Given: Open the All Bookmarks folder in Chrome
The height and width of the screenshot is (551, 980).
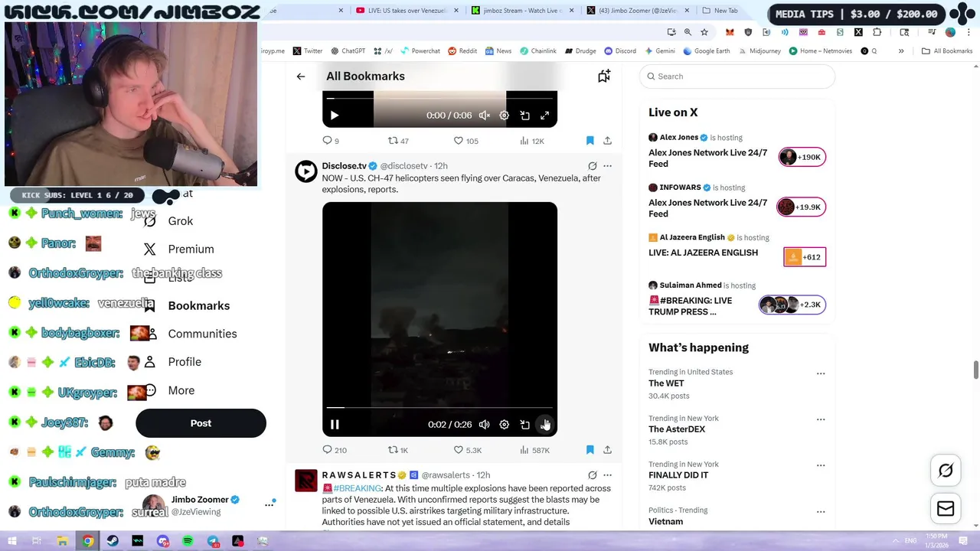Looking at the screenshot, I should coord(947,51).
